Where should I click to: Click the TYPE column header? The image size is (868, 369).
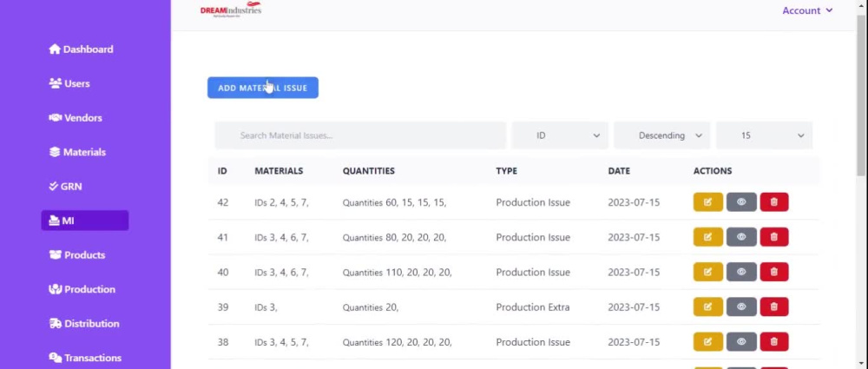pos(507,171)
